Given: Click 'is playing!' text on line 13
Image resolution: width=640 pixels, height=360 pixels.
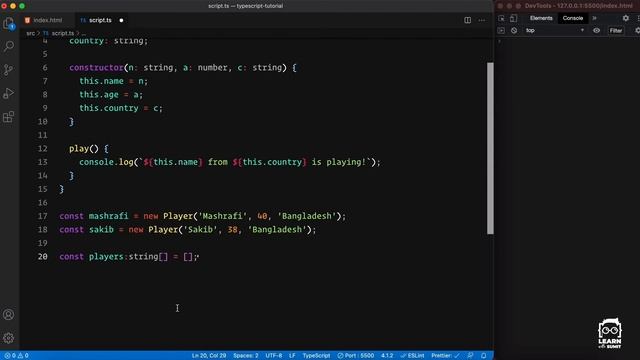Looking at the screenshot, I should point(339,162).
